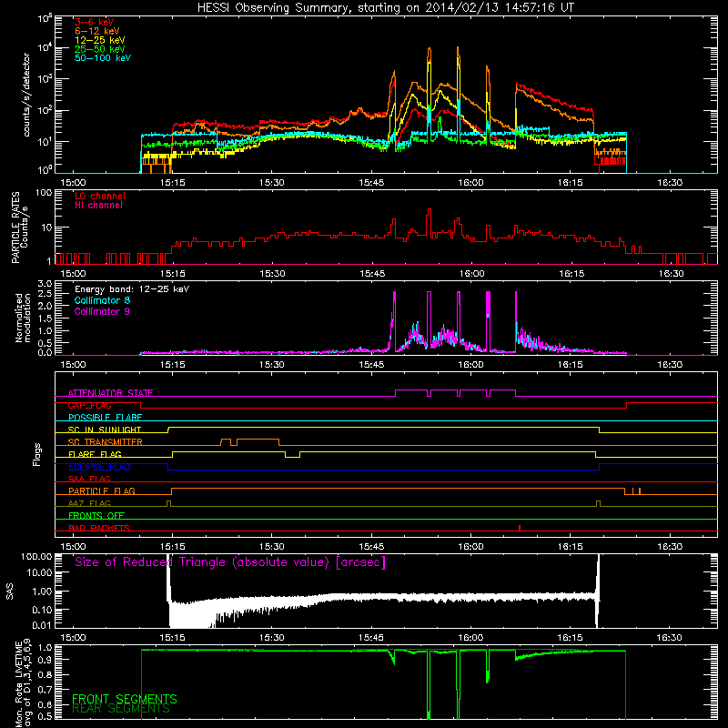Click the POSSIBLE_FLARE flag label
The width and height of the screenshot is (728, 728).
(105, 418)
